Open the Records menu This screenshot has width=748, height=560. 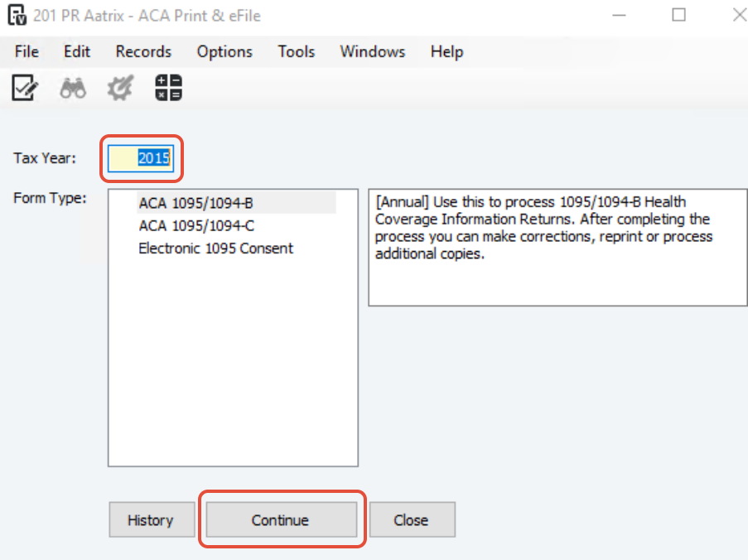(x=143, y=51)
